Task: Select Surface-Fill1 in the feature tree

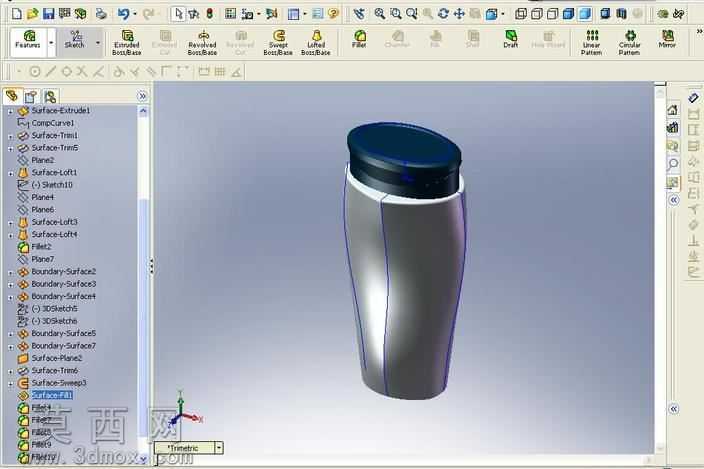Action: (x=52, y=395)
